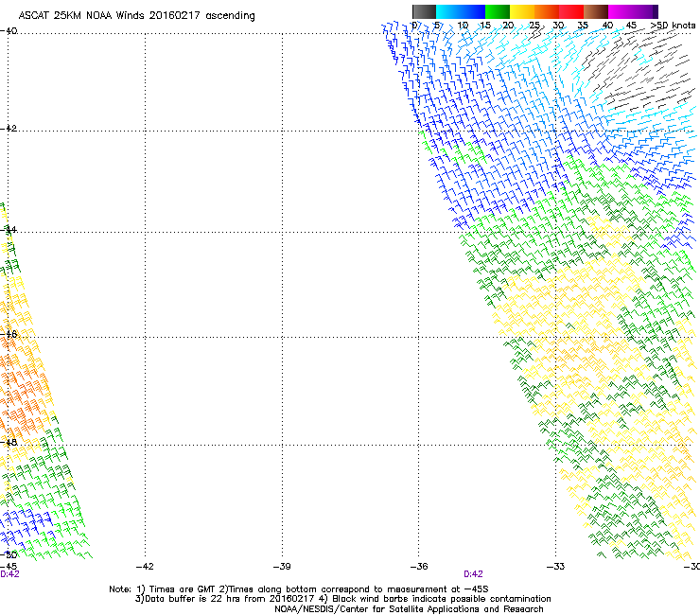Screen dimensions: 700x615
Task: Click the -48 latitude axis label
Action: click(9, 442)
